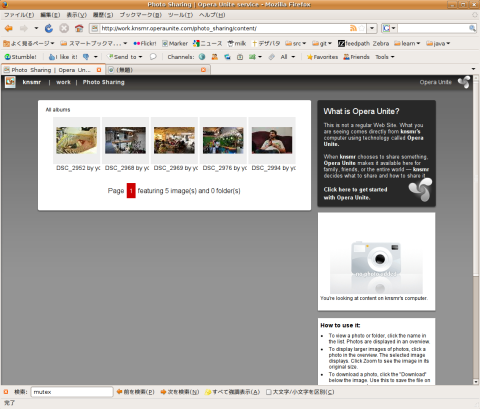Click 'Click here to get started' link
480x409 pixels.
[355, 193]
